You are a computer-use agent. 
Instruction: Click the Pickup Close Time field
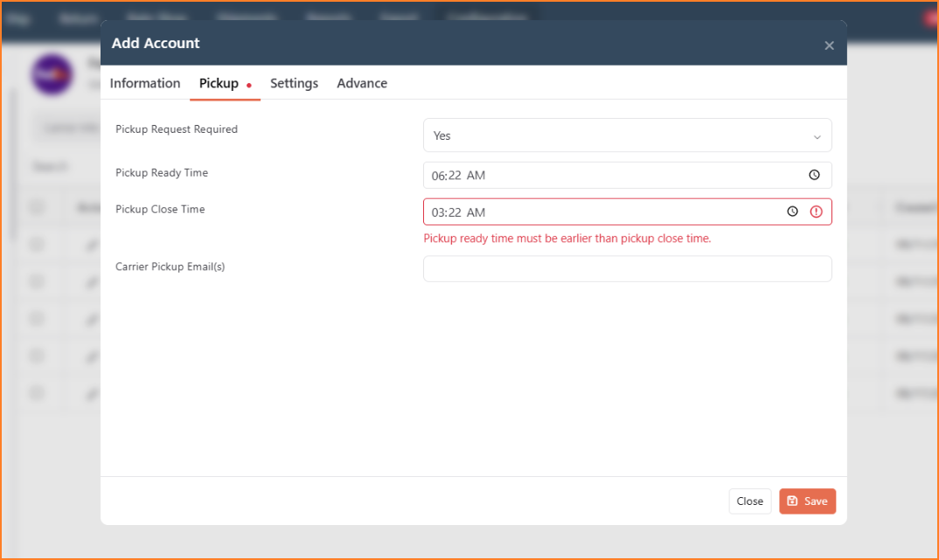point(627,211)
